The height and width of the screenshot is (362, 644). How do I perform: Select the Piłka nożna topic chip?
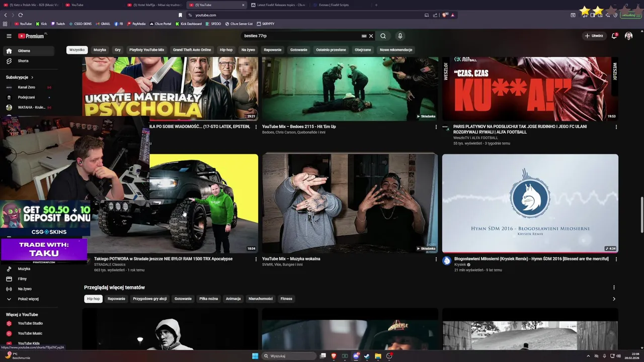(208, 299)
